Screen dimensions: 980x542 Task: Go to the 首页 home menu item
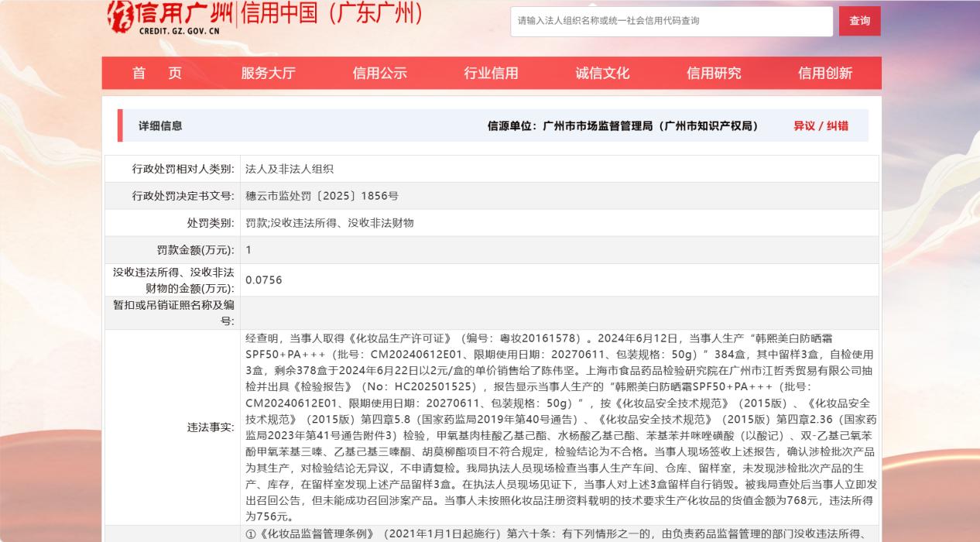tap(157, 74)
